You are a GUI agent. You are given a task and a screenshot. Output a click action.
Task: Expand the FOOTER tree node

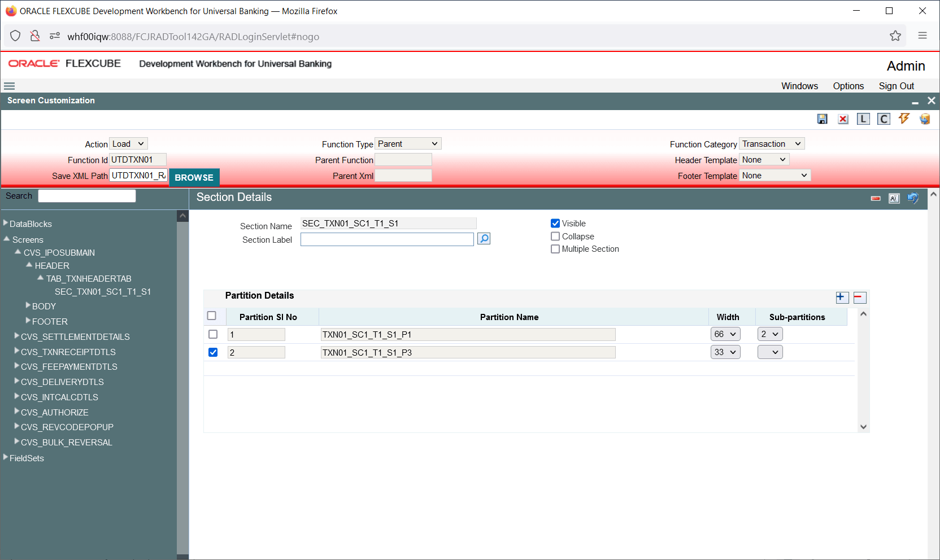28,321
